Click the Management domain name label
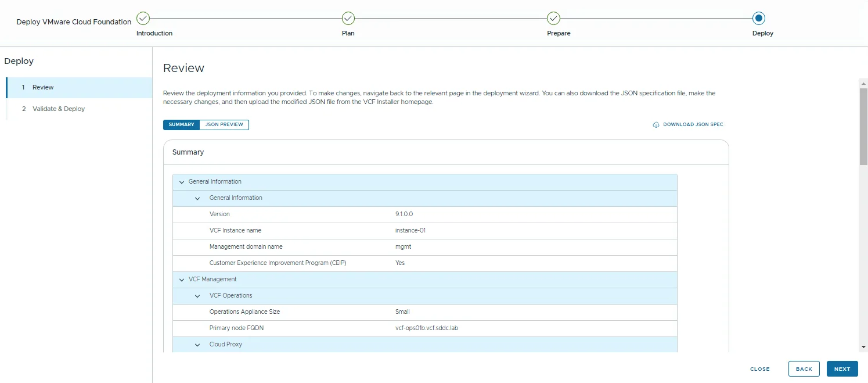Image resolution: width=868 pixels, height=383 pixels. [246, 247]
